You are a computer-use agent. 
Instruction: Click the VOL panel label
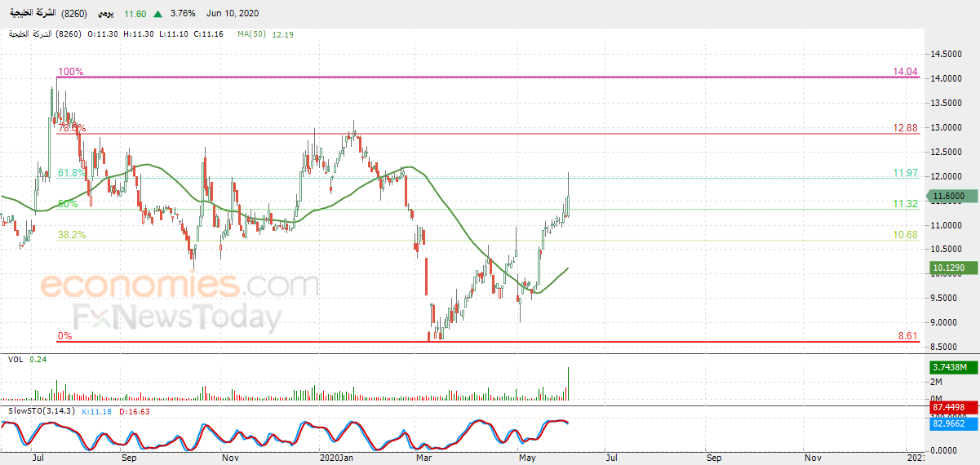click(16, 359)
